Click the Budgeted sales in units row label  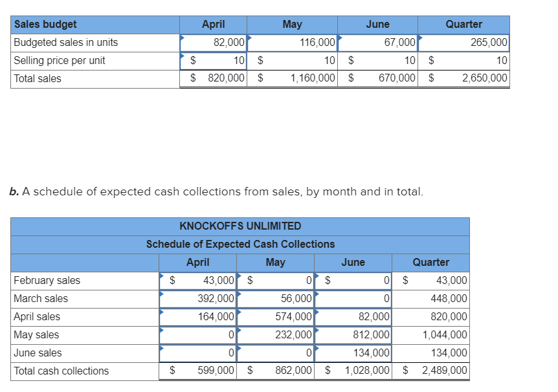point(65,42)
